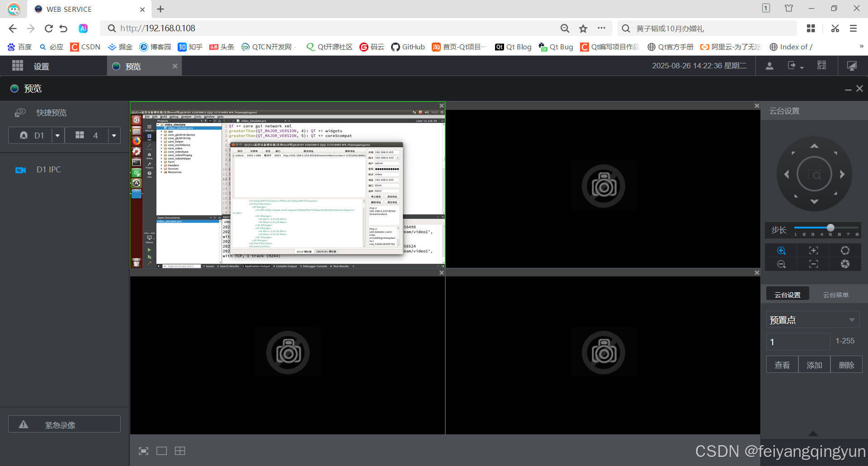Open browser hamburger menu
Screen dimensions: 868x466
coord(853,29)
